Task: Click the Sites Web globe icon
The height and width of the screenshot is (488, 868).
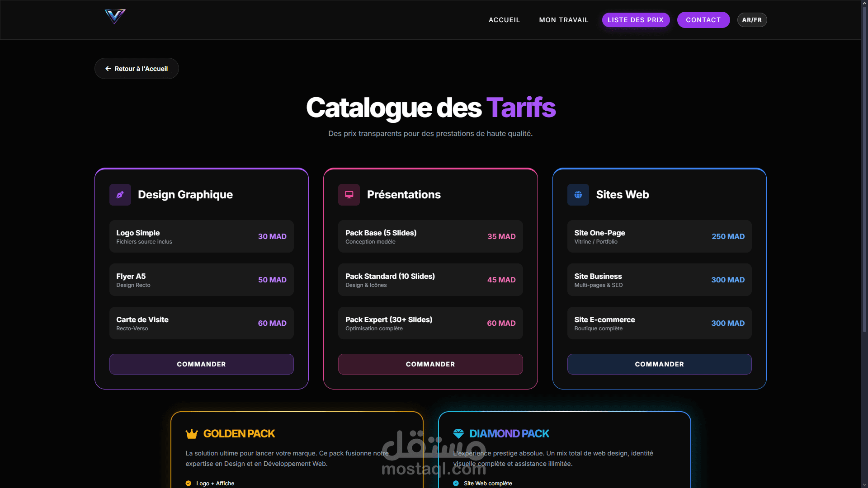Action: (578, 195)
